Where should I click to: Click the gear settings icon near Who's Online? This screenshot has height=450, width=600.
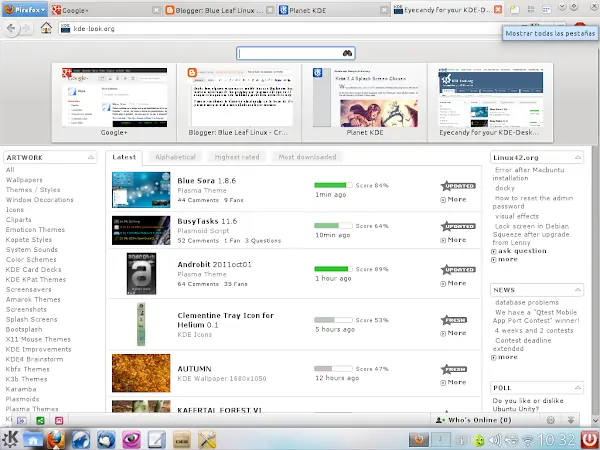pyautogui.click(x=550, y=420)
